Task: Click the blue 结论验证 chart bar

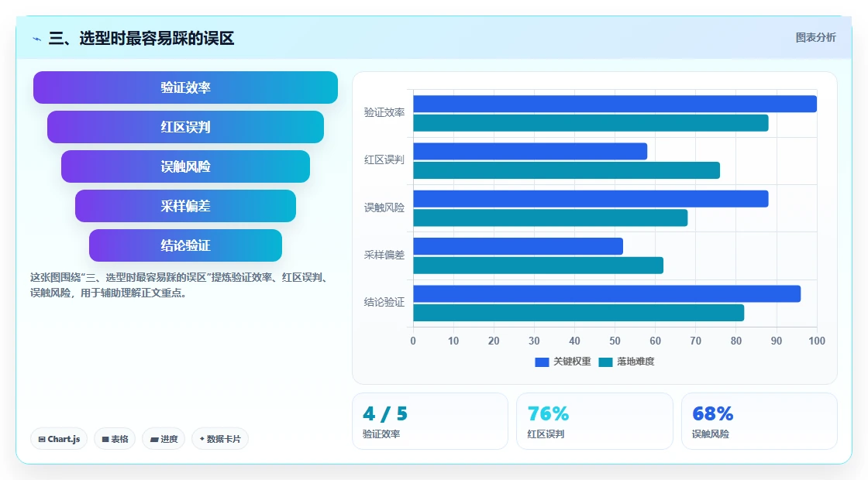Action: pos(607,293)
